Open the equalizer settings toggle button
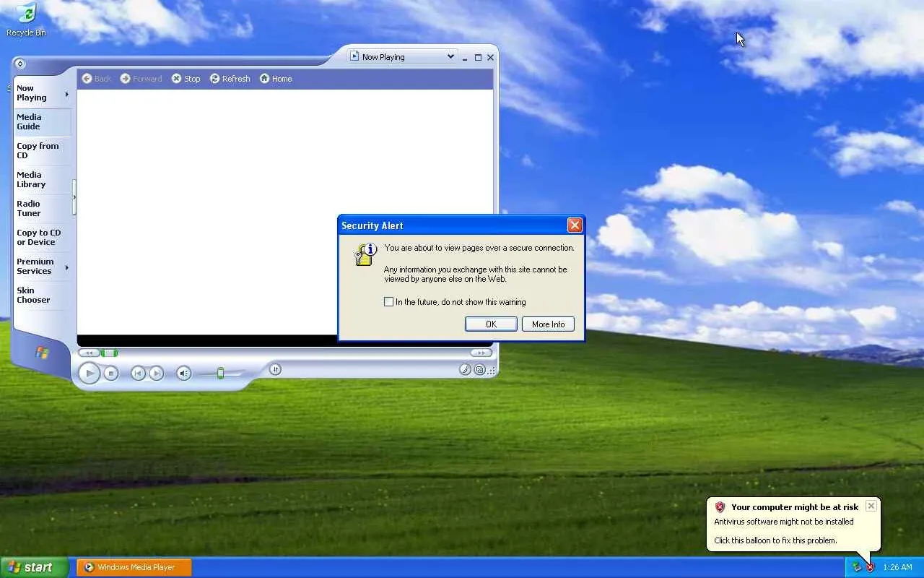 (275, 369)
